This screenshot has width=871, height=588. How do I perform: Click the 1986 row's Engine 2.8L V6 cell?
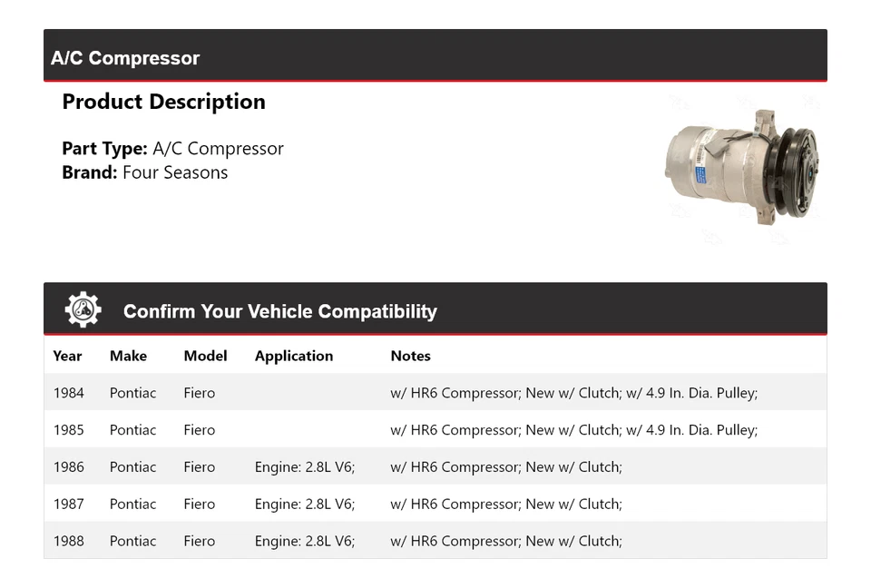[304, 467]
